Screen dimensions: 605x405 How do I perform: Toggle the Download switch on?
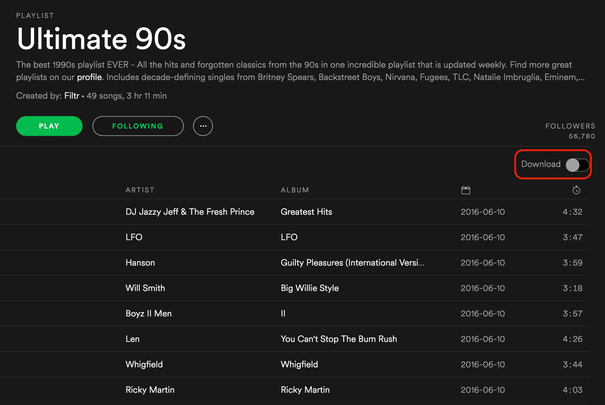(x=577, y=165)
